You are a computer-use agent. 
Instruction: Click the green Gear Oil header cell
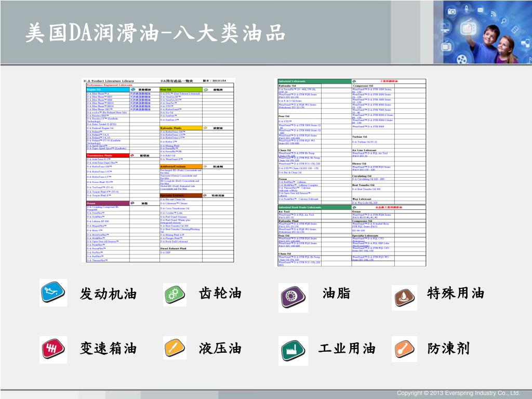181,89
